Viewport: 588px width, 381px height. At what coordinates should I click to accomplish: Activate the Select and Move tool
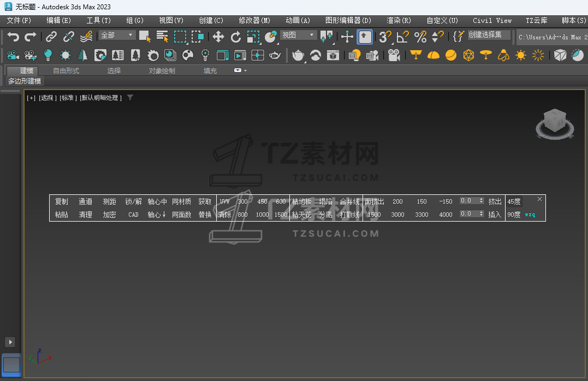point(218,37)
